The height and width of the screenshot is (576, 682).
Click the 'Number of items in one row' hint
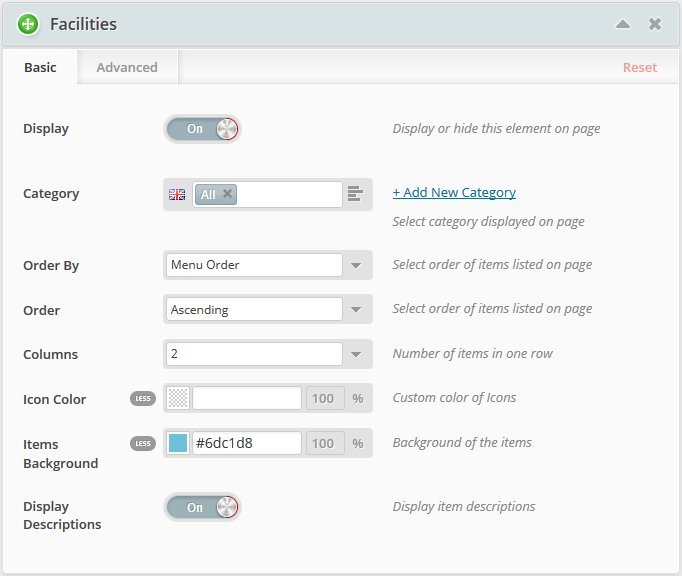(472, 353)
